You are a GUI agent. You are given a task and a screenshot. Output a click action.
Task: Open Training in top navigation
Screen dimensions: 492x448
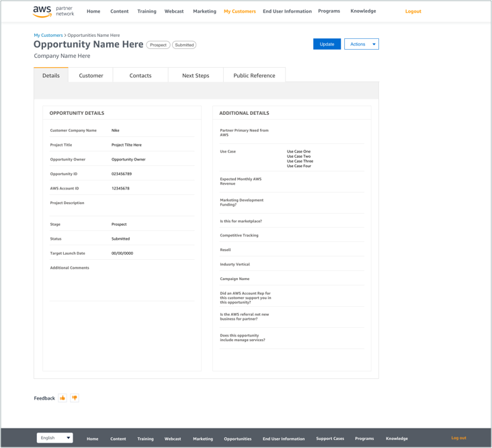(x=147, y=11)
